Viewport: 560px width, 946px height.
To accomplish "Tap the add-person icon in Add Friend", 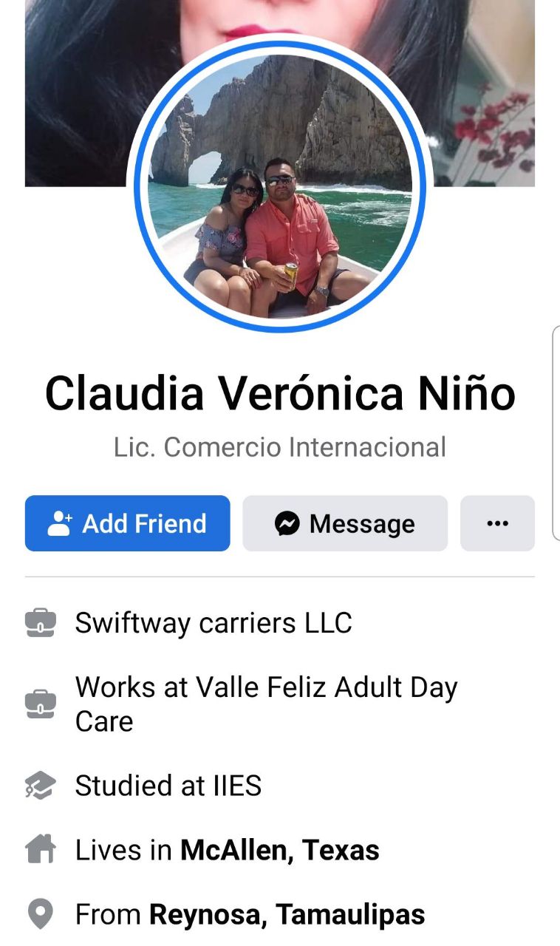I will pyautogui.click(x=60, y=523).
